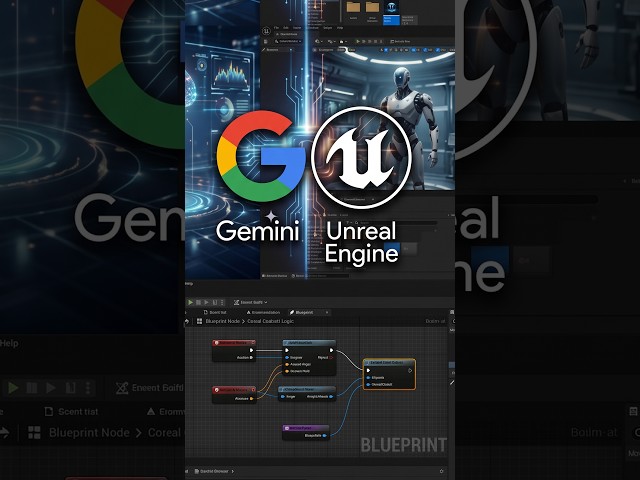Click the Pause button in Blueprint toolbar
This screenshot has width=640, height=480.
pyautogui.click(x=198, y=302)
